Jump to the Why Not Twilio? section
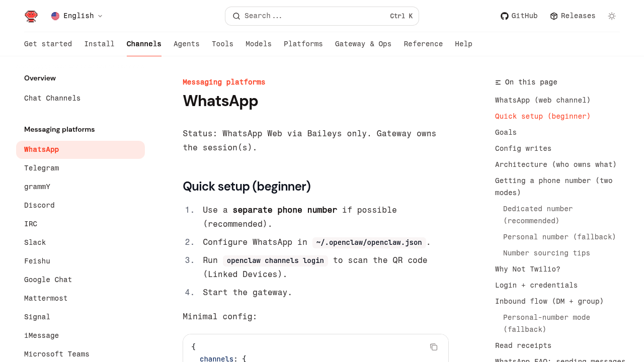Image resolution: width=644 pixels, height=362 pixels. [x=527, y=269]
